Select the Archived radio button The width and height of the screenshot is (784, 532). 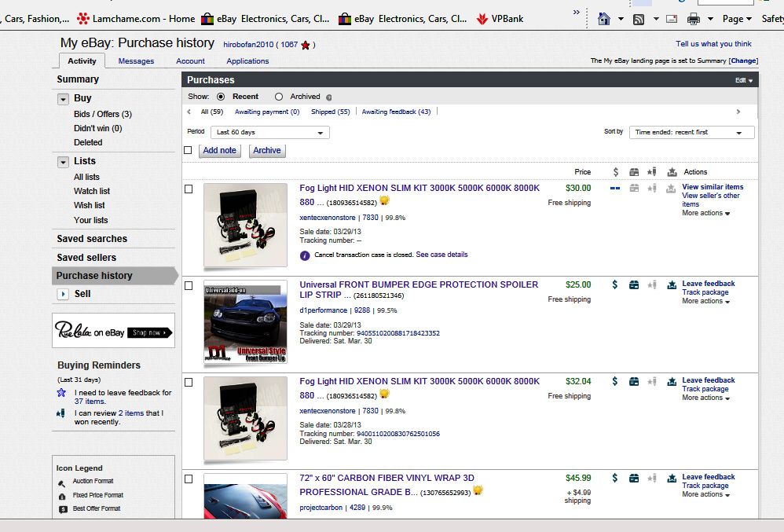[279, 97]
